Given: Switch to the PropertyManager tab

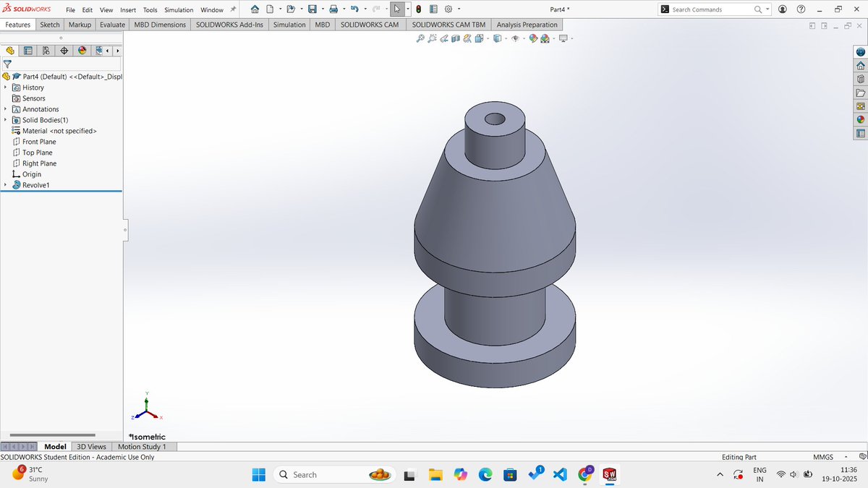Looking at the screenshot, I should (x=28, y=51).
